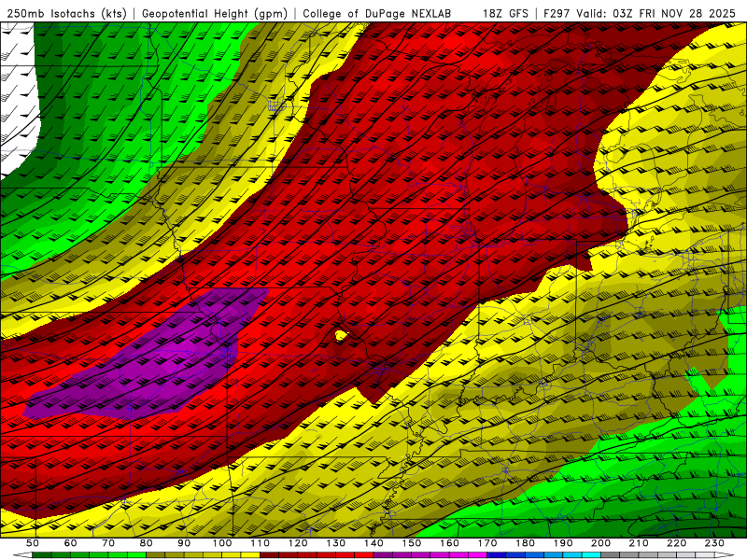The width and height of the screenshot is (747, 560).
Task: Click the '90' colorbar scale label
Action: [184, 543]
